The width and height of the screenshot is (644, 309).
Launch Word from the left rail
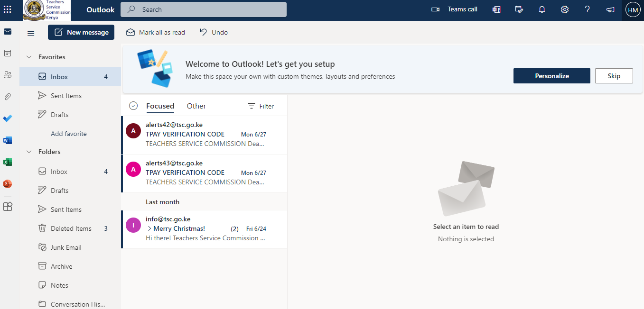(8, 140)
